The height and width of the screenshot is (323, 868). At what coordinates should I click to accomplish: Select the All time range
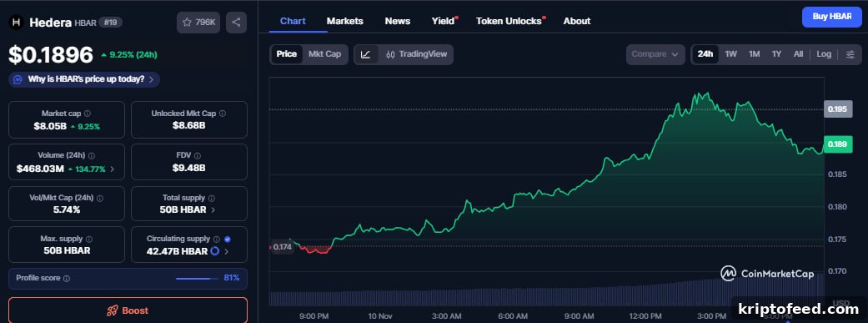click(798, 54)
